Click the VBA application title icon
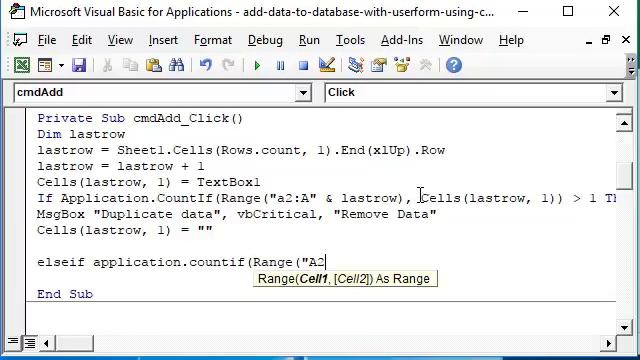Screen dimensions: 640x360 point(17,11)
